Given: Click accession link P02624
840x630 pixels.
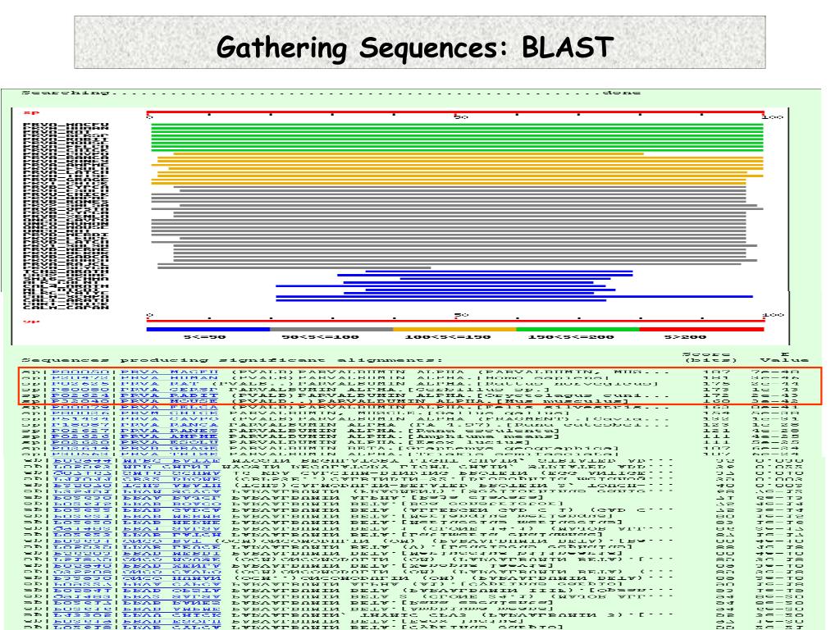Looking at the screenshot, I should (x=80, y=395).
